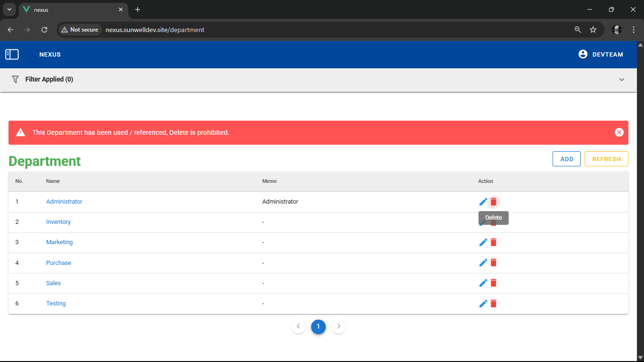Delete the Marketing department row
The width and height of the screenshot is (644, 362).
(x=494, y=242)
